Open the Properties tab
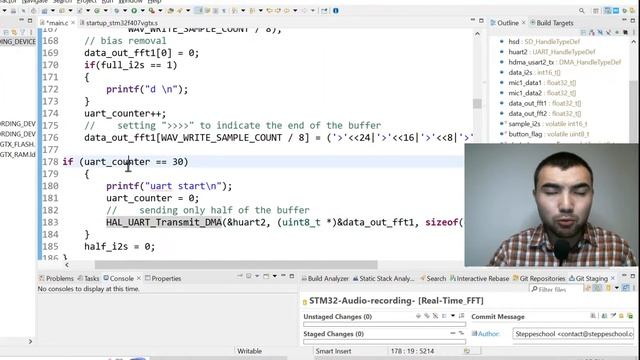The height and width of the screenshot is (360, 640). tap(163, 278)
